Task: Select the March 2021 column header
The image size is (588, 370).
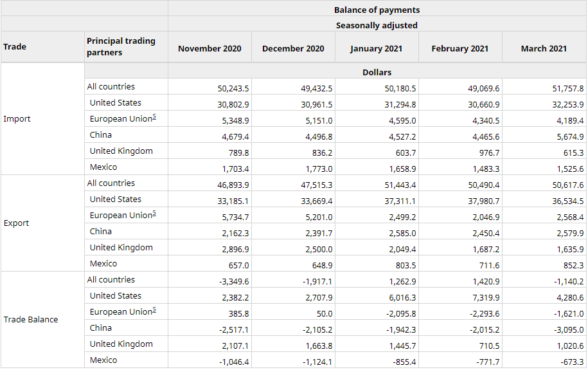Action: (544, 48)
